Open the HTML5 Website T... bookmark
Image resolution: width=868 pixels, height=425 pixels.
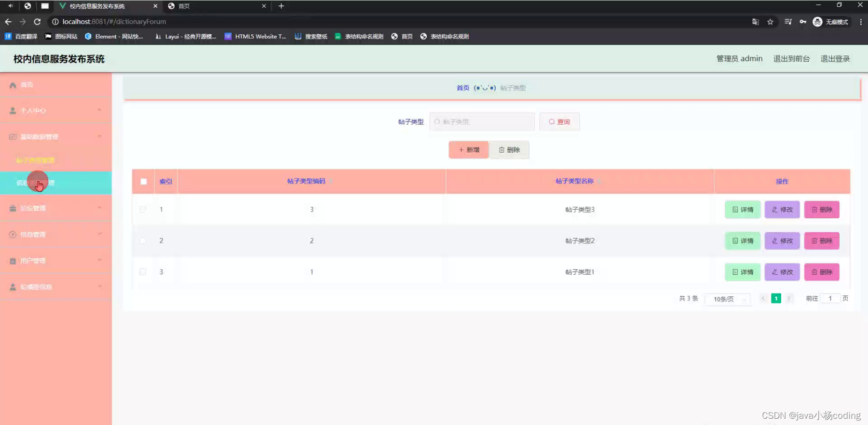(x=255, y=36)
